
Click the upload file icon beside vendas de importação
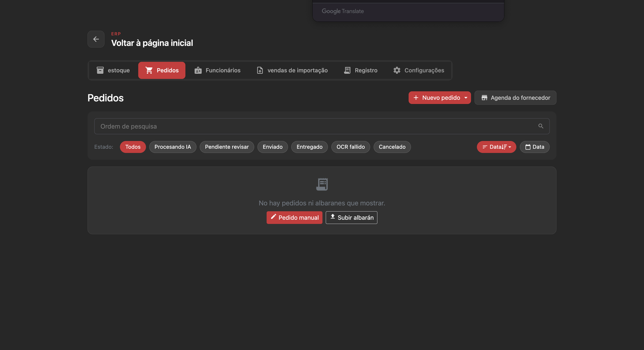[260, 70]
